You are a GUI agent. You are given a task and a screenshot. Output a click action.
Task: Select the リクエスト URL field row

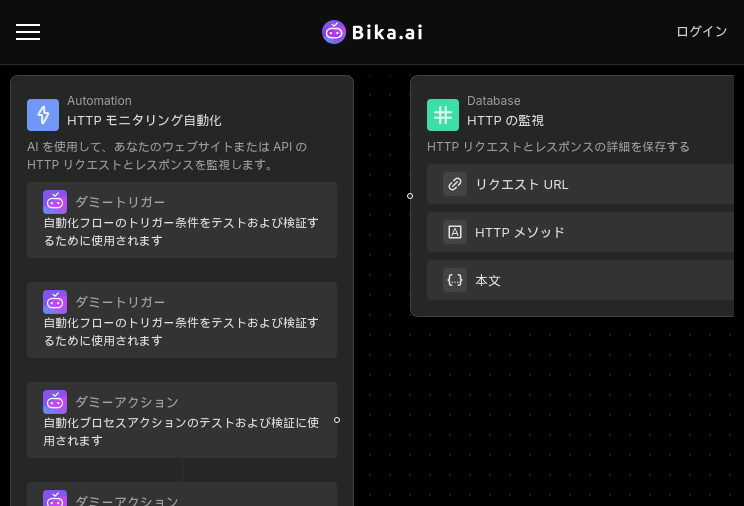(x=580, y=184)
